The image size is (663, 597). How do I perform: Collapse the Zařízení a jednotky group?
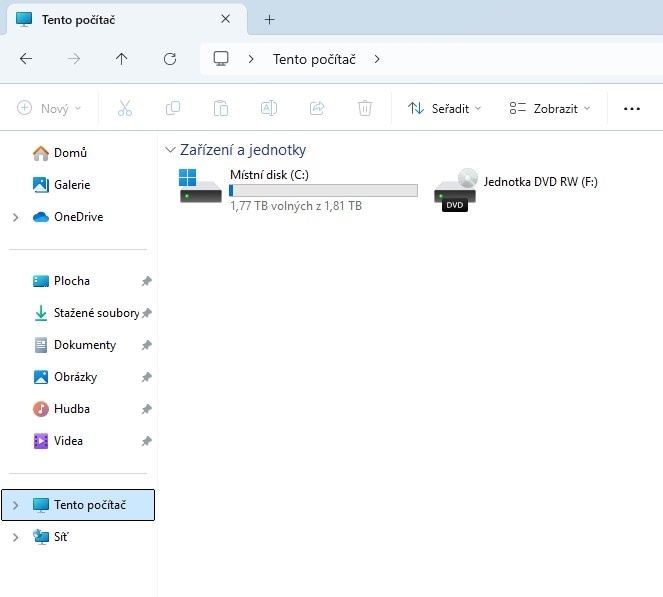[169, 150]
